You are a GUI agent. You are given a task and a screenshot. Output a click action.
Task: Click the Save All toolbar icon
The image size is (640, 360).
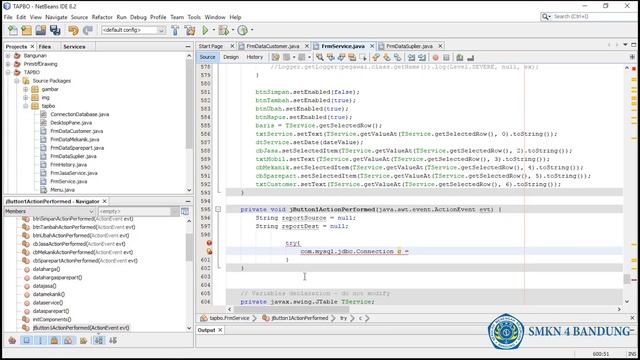pos(55,30)
